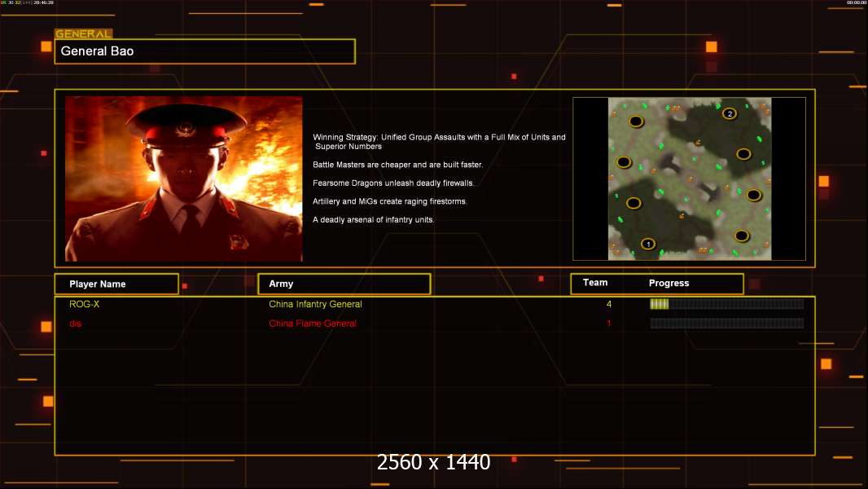Click player name ROG-X
This screenshot has width=868, height=489.
[84, 304]
